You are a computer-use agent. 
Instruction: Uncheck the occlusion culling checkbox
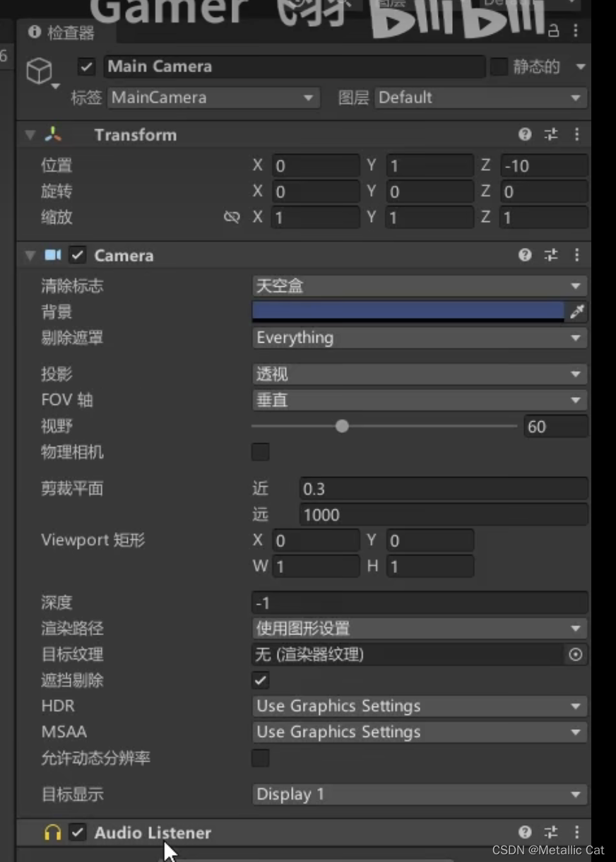(261, 680)
